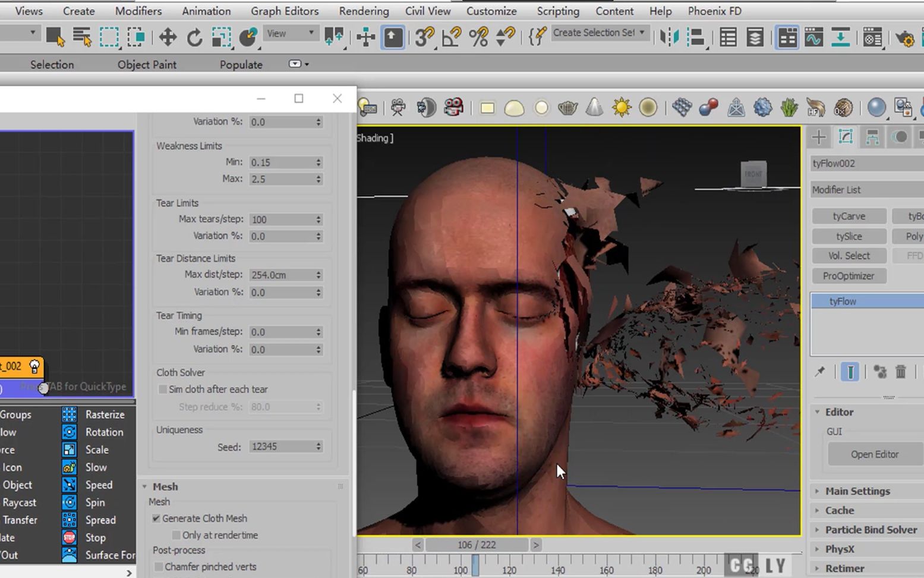Activate the Select and Rotate tool
The image size is (924, 578).
point(194,36)
